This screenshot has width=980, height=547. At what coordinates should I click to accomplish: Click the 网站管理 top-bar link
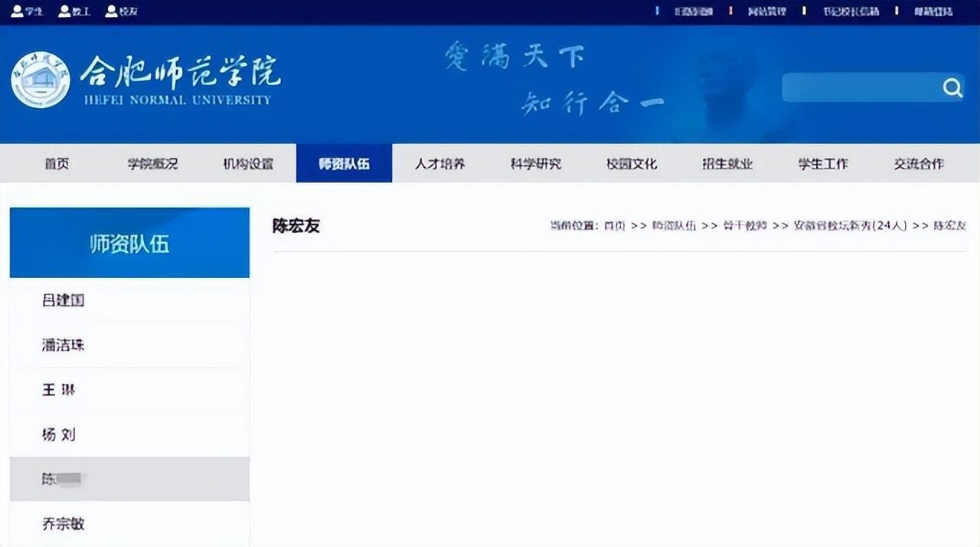point(766,11)
